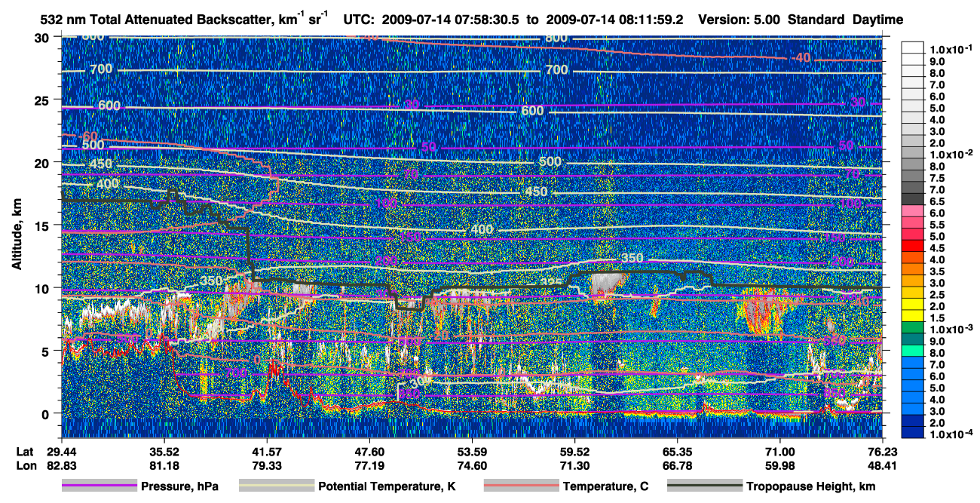Click latitude value 65.35
Image resolution: width=980 pixels, height=503 pixels.
click(x=677, y=452)
